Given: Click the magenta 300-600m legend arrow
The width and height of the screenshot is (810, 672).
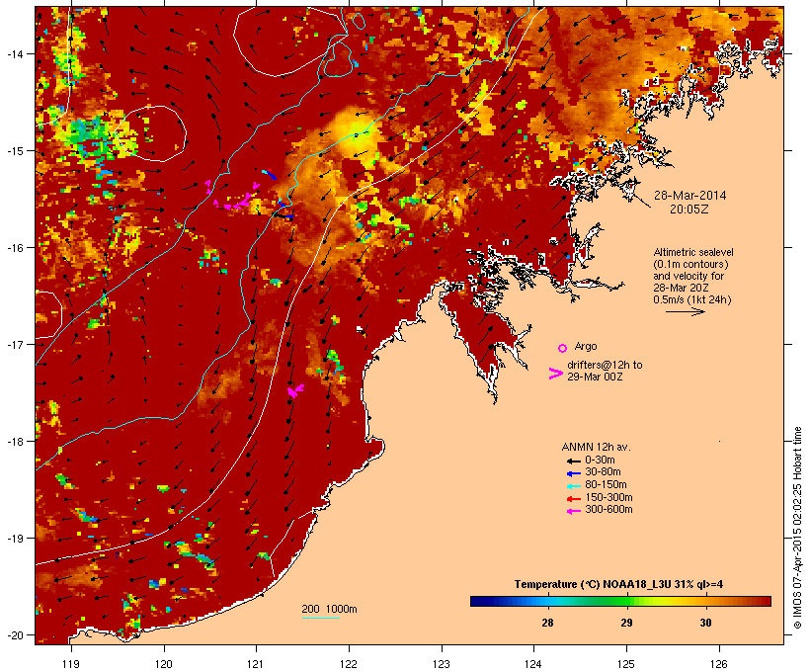Looking at the screenshot, I should [x=573, y=511].
